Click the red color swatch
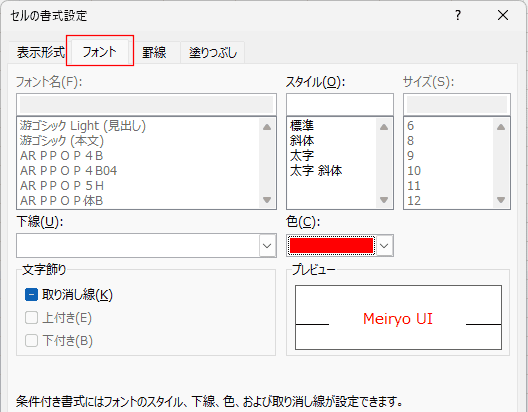Image resolution: width=528 pixels, height=412 pixels. click(x=332, y=245)
